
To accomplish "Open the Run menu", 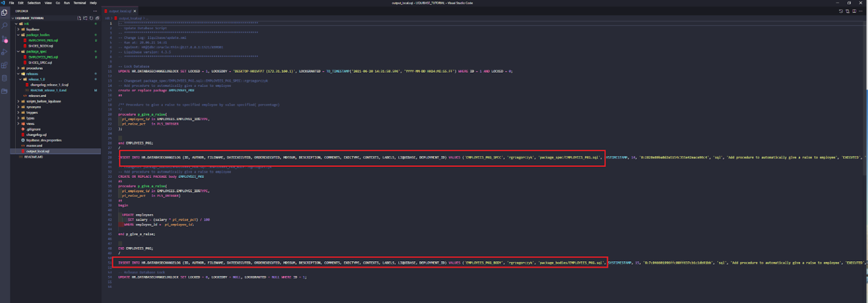I will click(67, 3).
